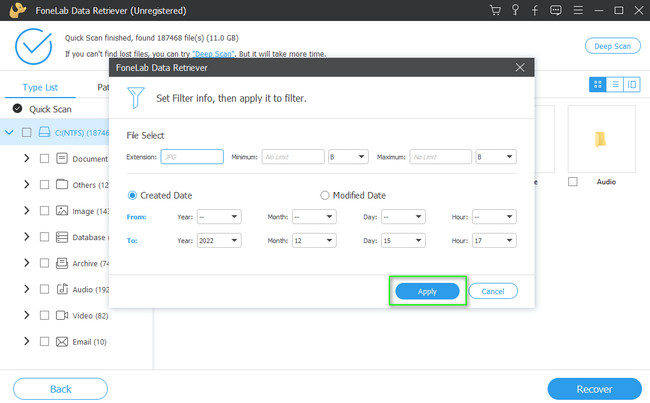
Task: Click the C:(NTFS) drive icon
Action: 44,132
